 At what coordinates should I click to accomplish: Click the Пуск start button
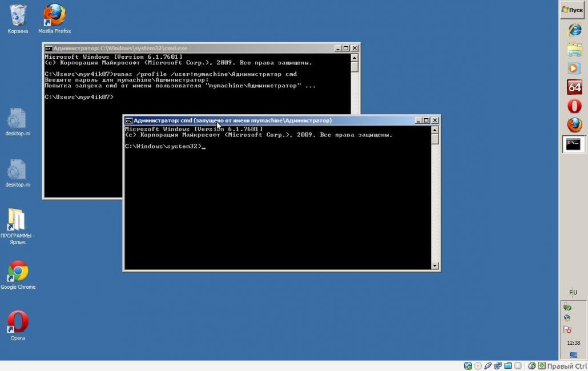pos(573,10)
